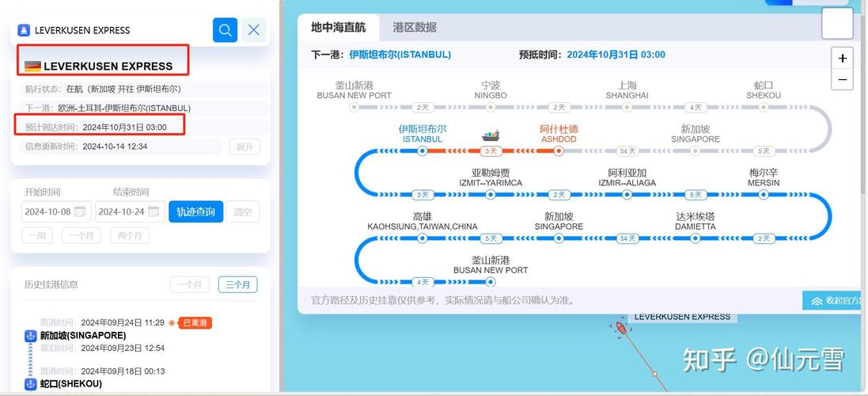Focus the LEVERKUSEN EXPRESS search field

tap(113, 30)
